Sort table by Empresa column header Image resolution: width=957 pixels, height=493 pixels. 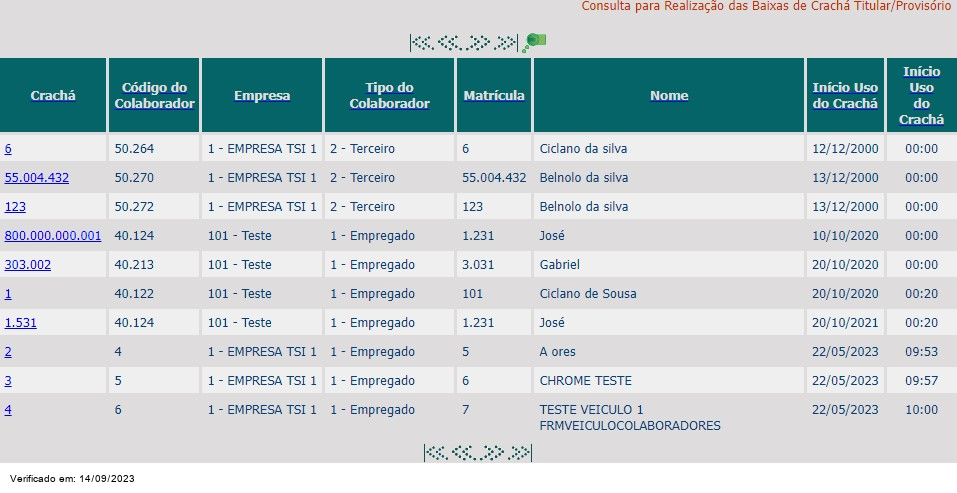[262, 96]
